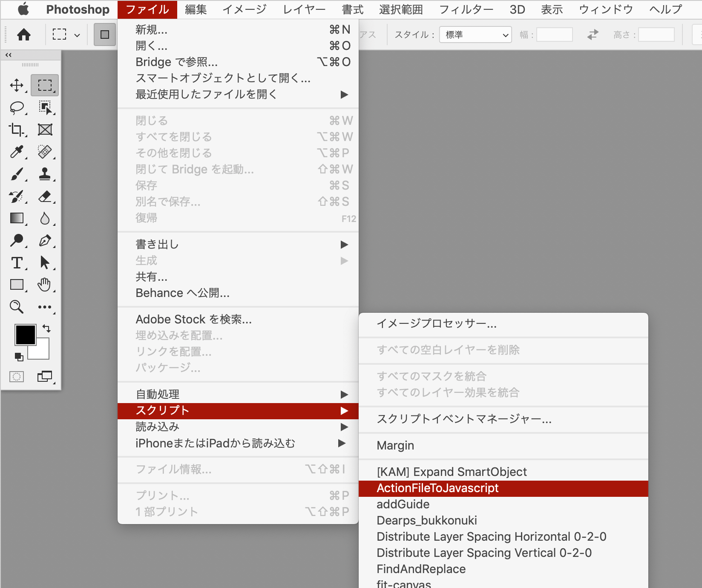Select the Crop tool

(17, 130)
